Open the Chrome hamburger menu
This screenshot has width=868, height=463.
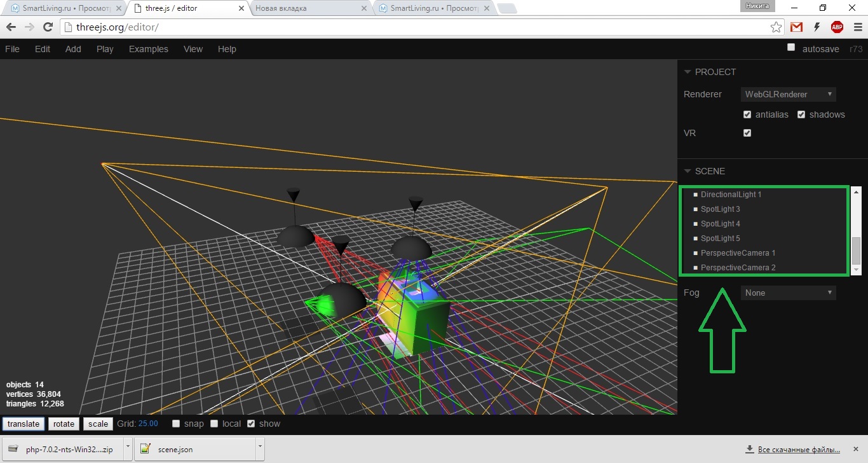[857, 27]
